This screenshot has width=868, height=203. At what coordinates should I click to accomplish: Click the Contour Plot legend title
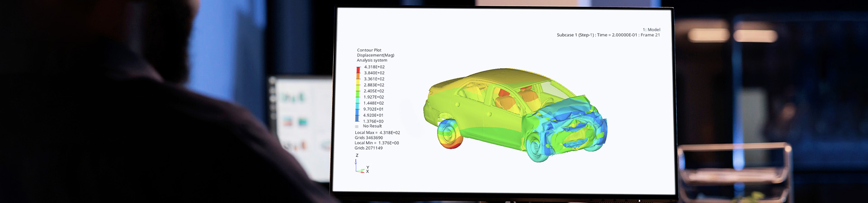coord(369,50)
